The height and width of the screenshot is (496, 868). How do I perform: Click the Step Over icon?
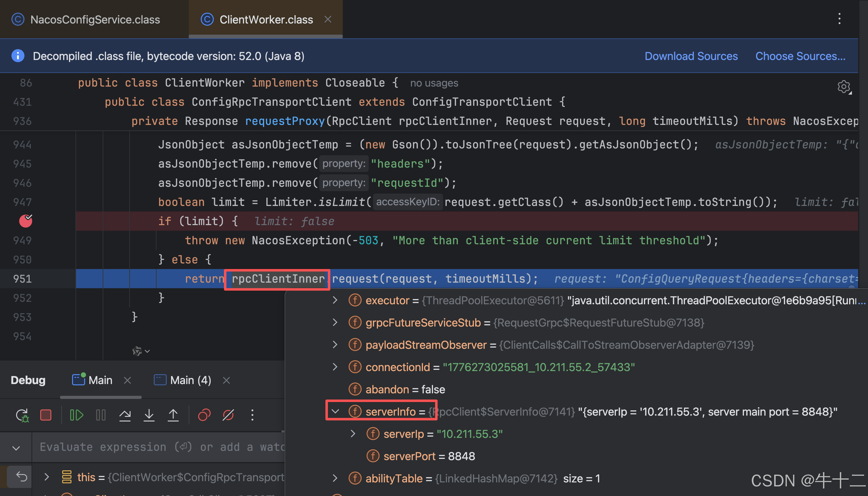tap(125, 415)
